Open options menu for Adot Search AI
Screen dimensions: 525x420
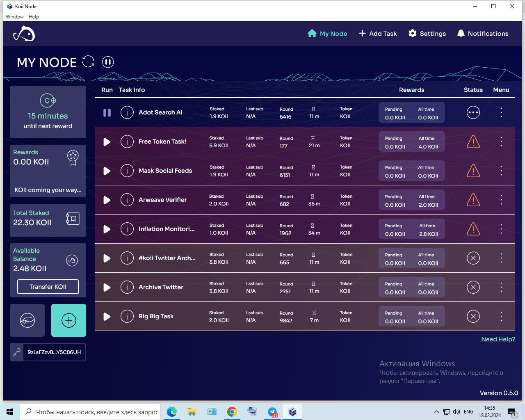point(501,112)
